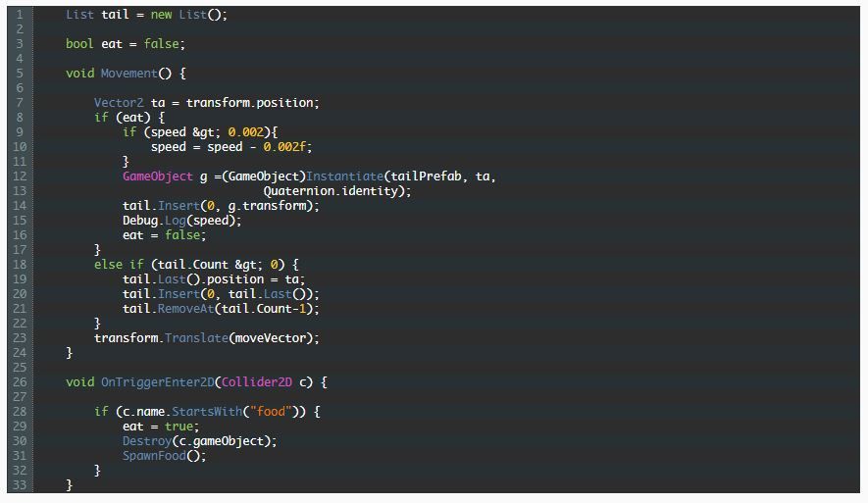Click line number 12 in the gutter
The image size is (868, 503).
(19, 176)
